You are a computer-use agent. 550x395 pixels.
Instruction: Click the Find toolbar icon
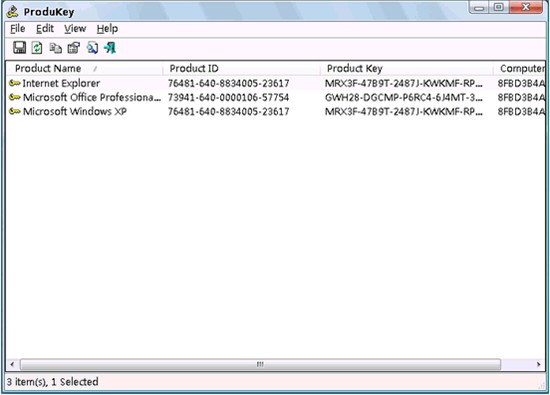pyautogui.click(x=92, y=48)
